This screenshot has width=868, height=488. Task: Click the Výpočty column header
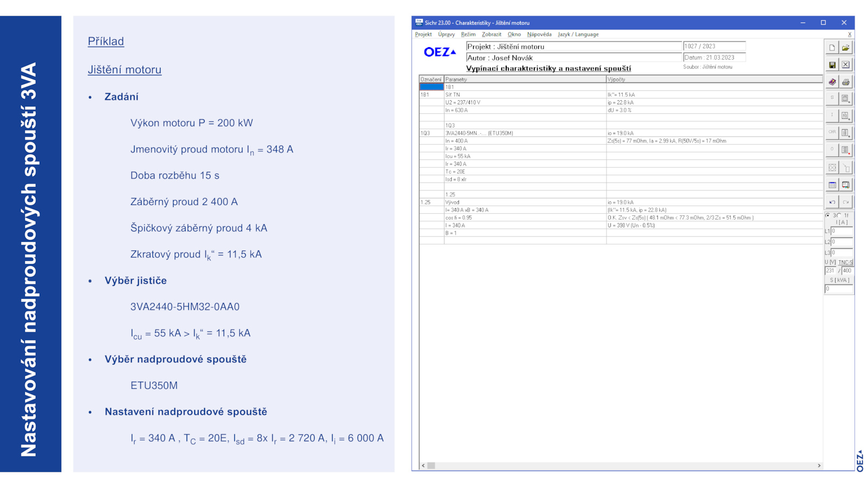coord(714,79)
